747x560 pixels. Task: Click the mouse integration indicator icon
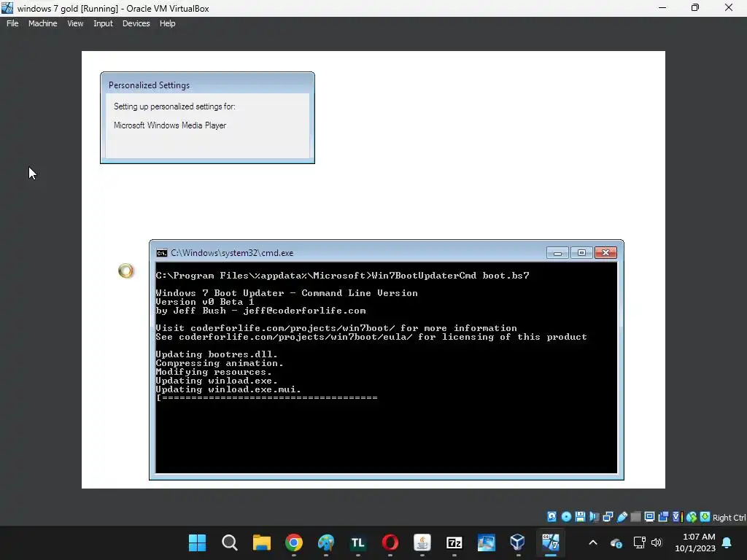692,517
